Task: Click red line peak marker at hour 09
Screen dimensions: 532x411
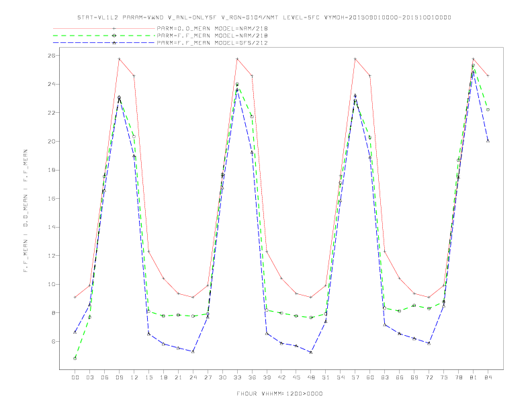Action: 119,59
